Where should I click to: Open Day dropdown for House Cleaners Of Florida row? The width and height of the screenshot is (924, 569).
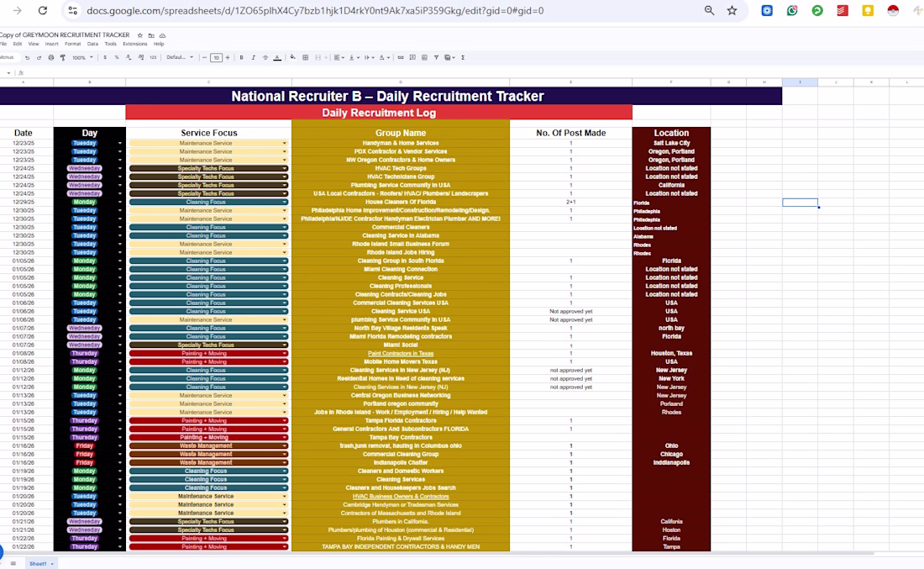pyautogui.click(x=119, y=203)
